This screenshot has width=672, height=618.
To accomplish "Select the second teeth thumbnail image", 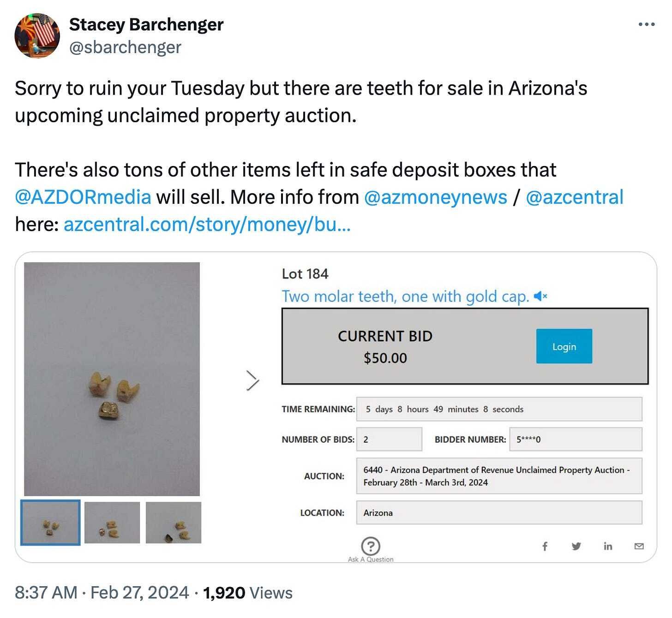I will [112, 523].
